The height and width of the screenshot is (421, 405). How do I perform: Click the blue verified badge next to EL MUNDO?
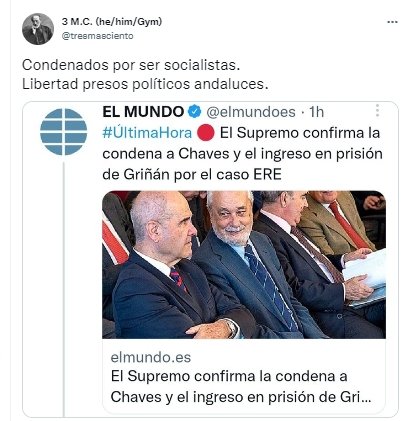[195, 112]
